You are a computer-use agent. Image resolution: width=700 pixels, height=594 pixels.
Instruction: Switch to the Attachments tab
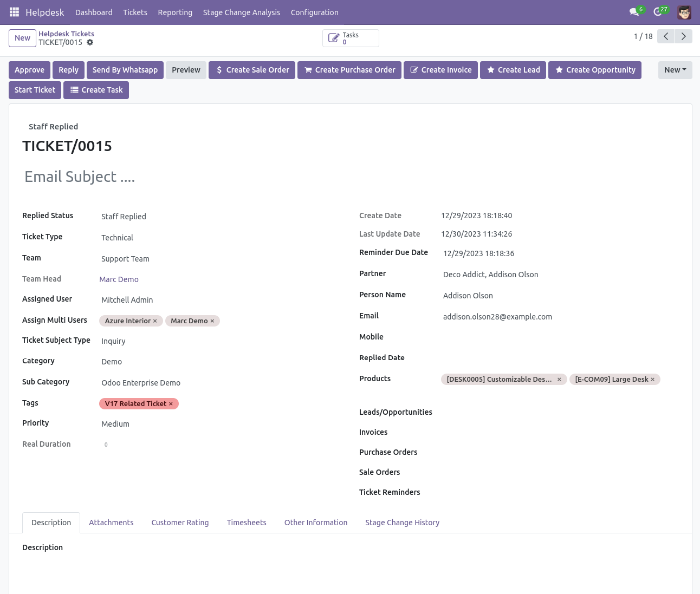pos(111,523)
